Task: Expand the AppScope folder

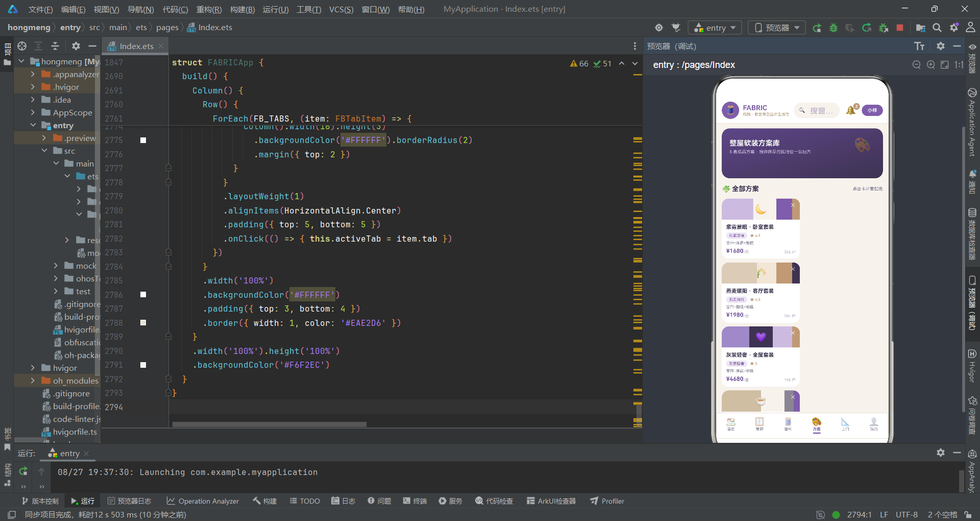Action: tap(33, 112)
